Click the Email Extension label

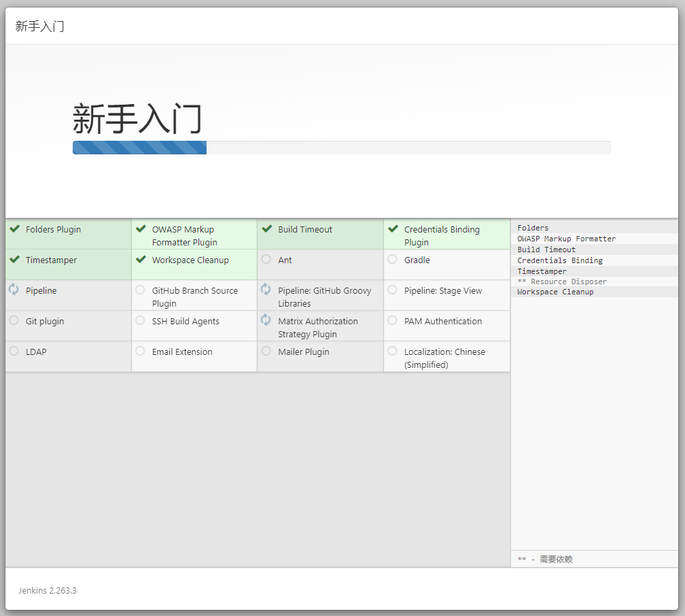coord(182,352)
